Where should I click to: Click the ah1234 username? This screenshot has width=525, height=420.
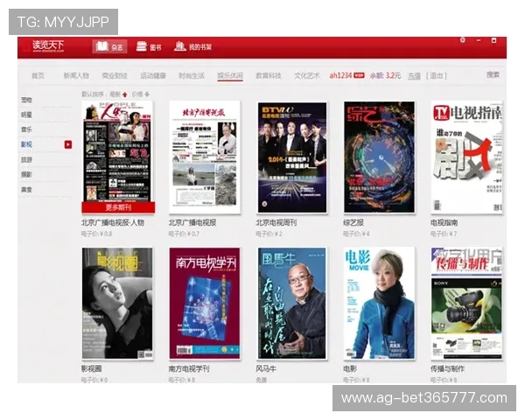[x=341, y=75]
